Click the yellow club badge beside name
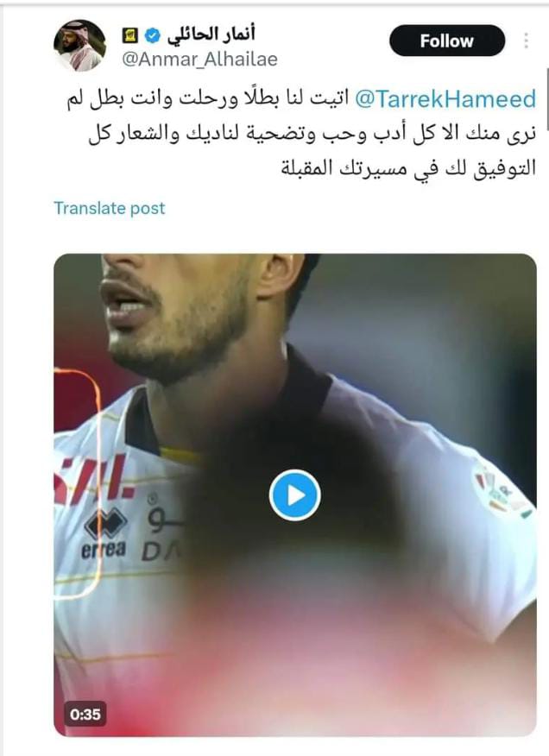The width and height of the screenshot is (549, 756). click(131, 35)
